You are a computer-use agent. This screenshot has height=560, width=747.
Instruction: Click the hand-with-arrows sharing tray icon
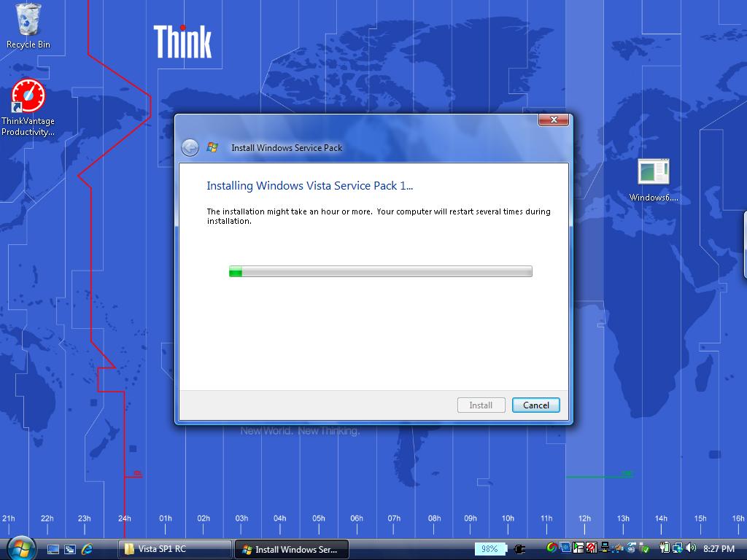(x=618, y=548)
